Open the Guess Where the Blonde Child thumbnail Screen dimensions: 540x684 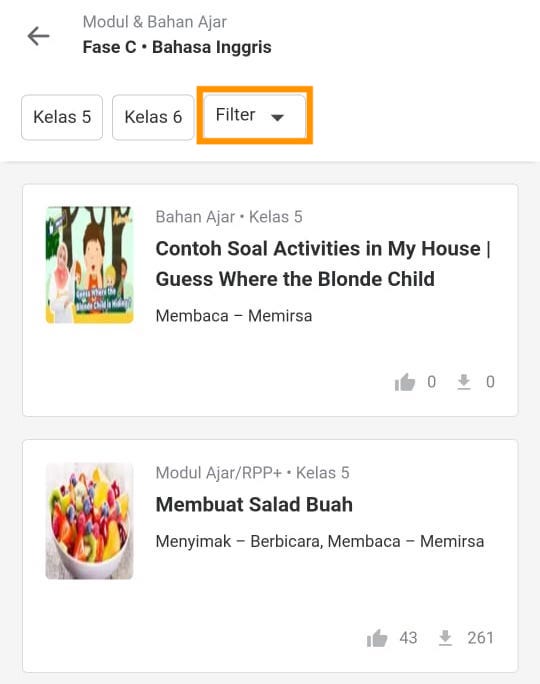(x=89, y=265)
